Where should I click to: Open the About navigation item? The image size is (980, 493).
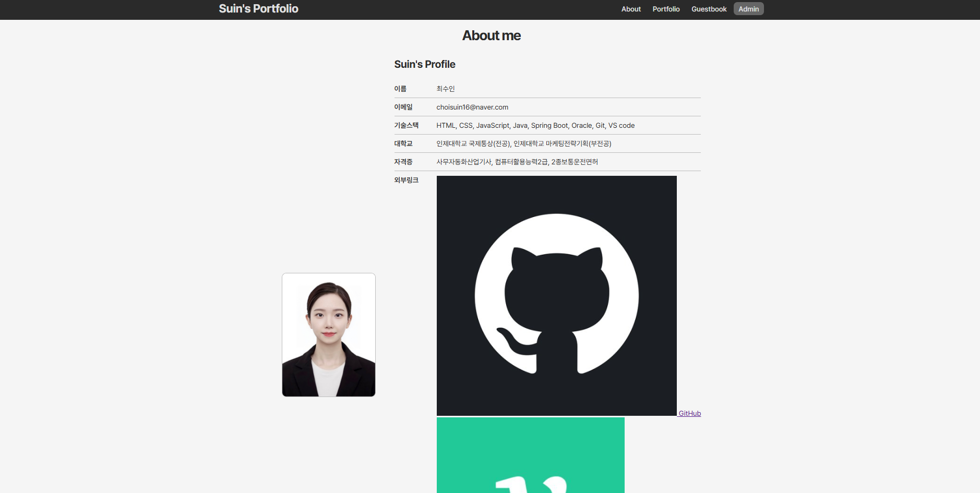click(630, 9)
